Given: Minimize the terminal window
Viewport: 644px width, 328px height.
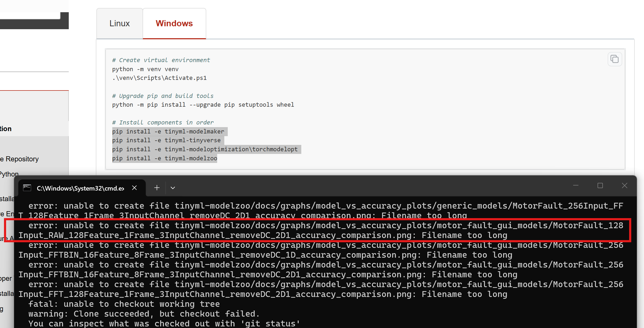Looking at the screenshot, I should click(576, 185).
